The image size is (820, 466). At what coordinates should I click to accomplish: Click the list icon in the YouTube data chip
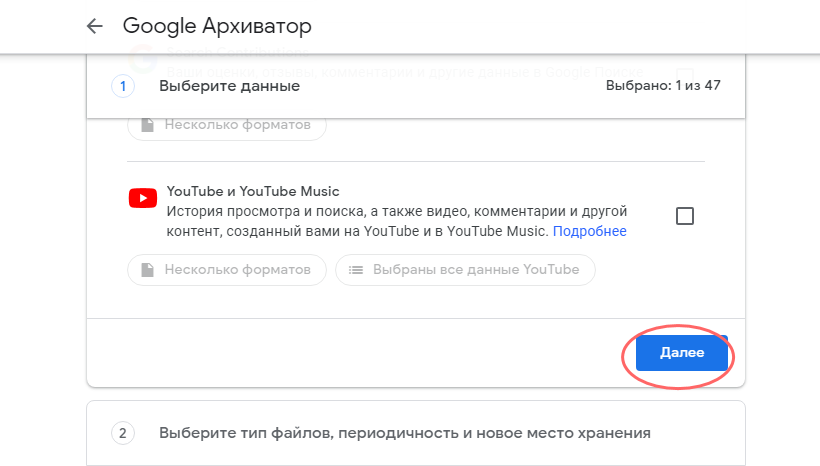pos(356,270)
